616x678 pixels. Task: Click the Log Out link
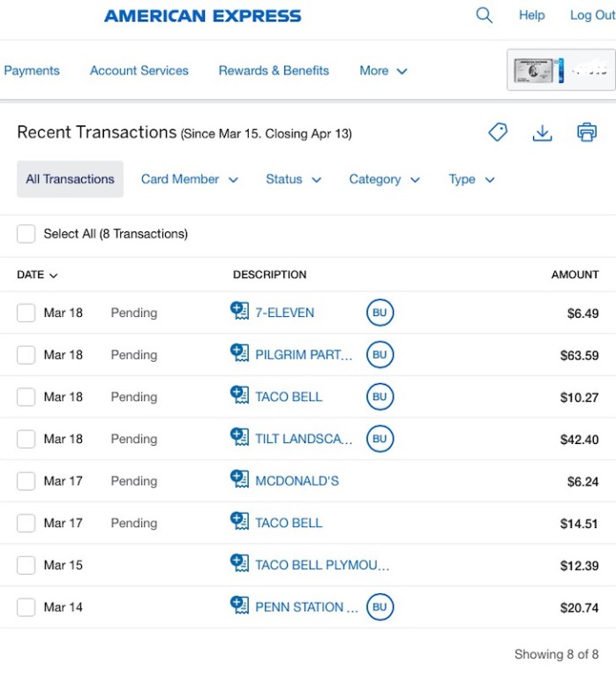[592, 15]
